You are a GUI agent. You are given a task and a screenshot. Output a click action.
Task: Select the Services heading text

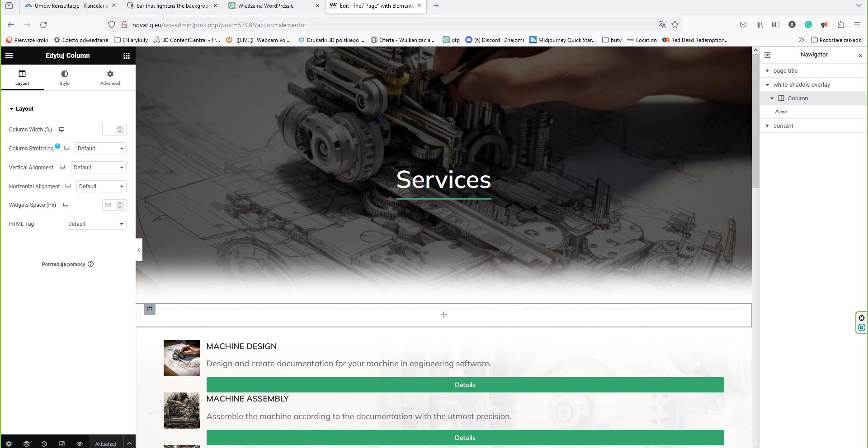pos(443,179)
